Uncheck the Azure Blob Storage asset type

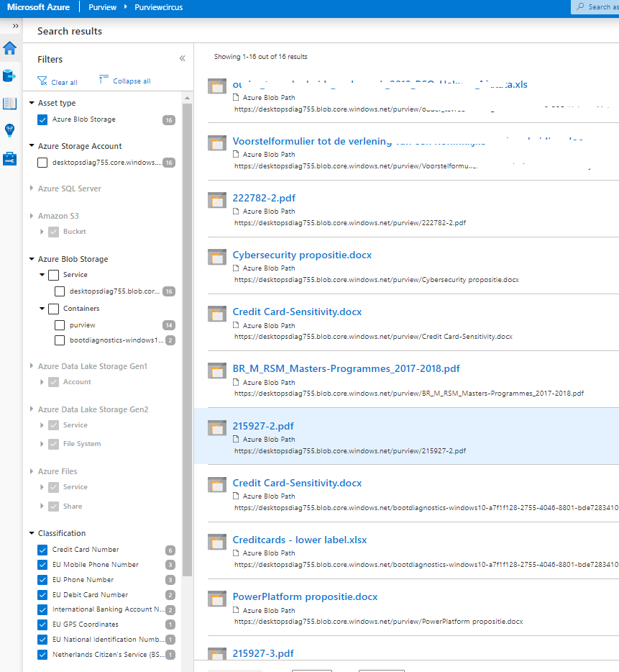(x=42, y=119)
